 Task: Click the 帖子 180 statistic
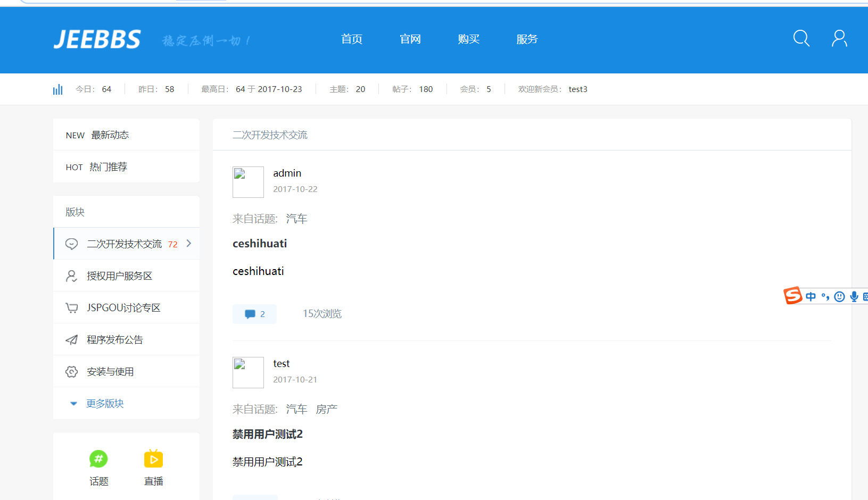[412, 89]
